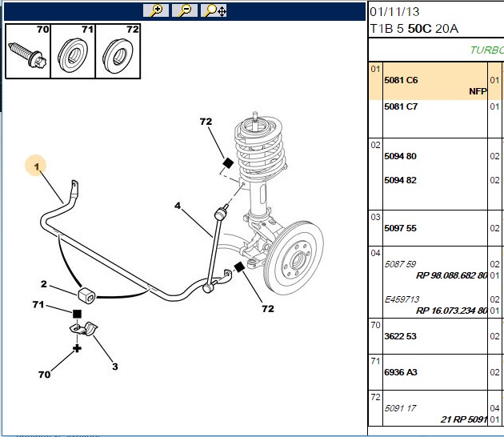Select callout 3 by the mounting clamp
This screenshot has height=437, width=504.
point(114,367)
